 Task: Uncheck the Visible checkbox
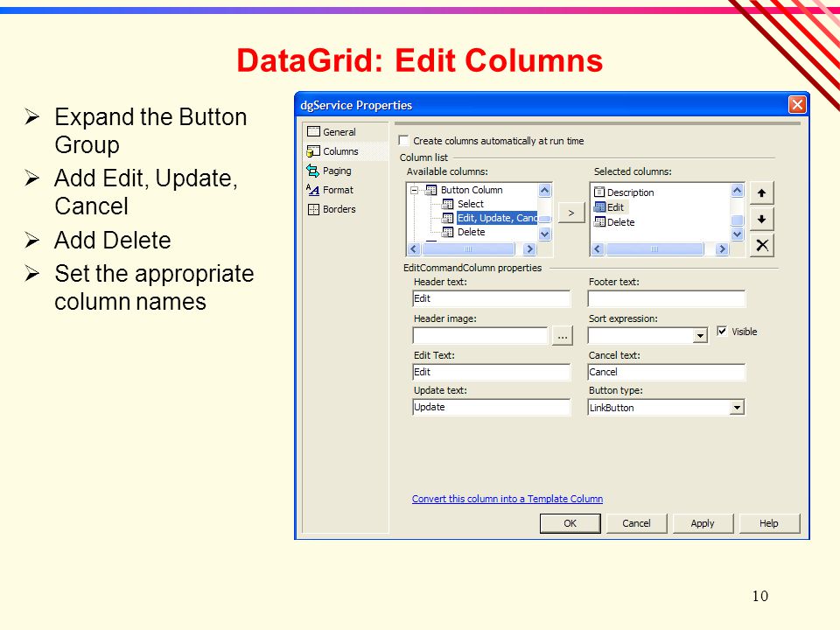tap(722, 331)
